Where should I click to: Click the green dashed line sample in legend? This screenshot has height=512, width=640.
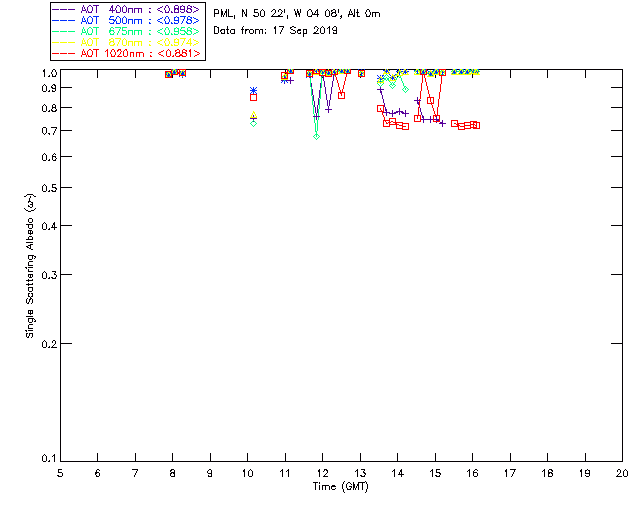(x=64, y=31)
